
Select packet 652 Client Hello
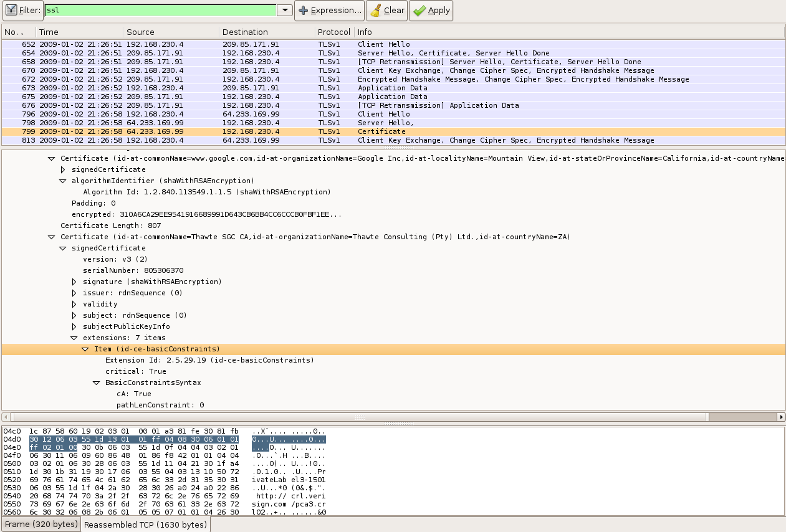click(x=393, y=44)
